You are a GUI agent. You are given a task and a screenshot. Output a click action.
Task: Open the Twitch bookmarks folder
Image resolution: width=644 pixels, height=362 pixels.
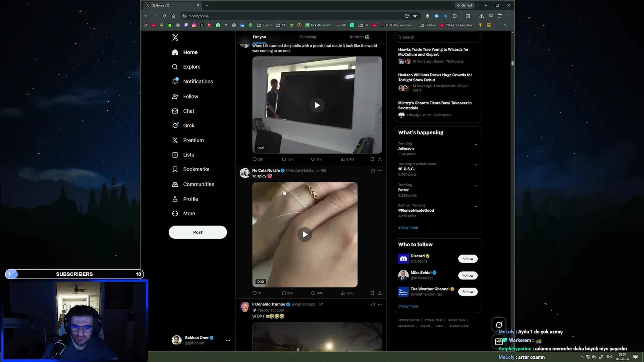coord(264,25)
